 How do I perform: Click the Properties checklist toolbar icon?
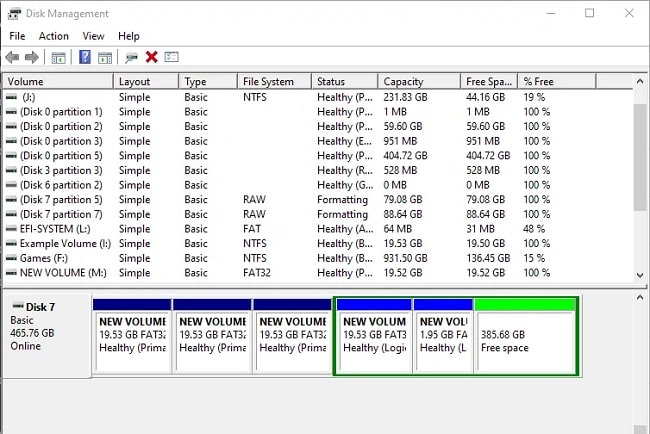[171, 58]
